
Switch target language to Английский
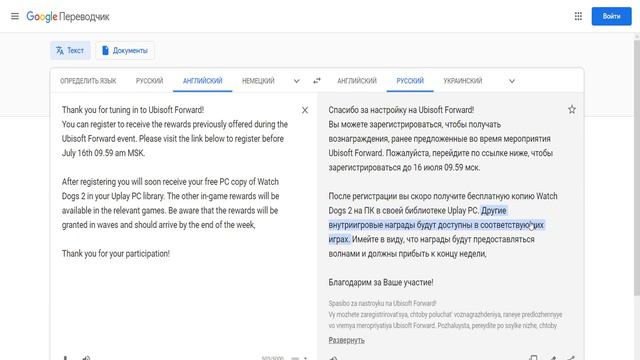click(x=357, y=81)
